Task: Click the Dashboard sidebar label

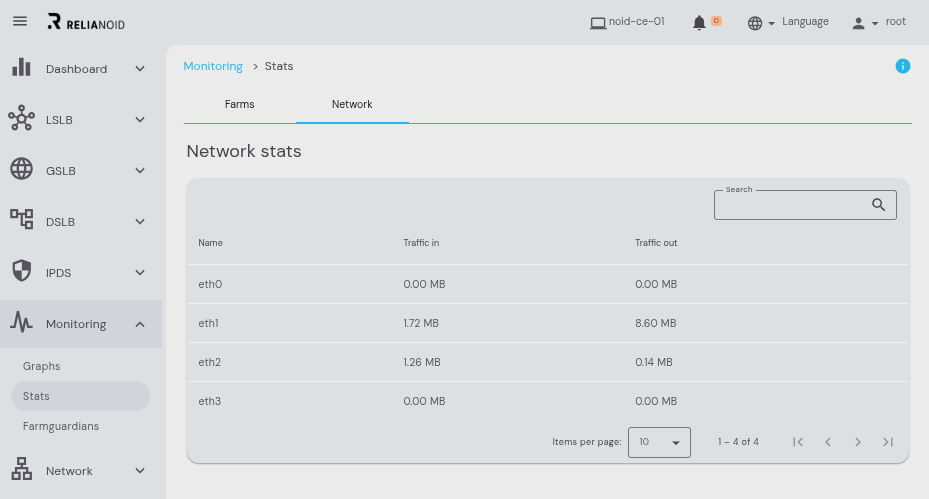Action: pos(76,69)
